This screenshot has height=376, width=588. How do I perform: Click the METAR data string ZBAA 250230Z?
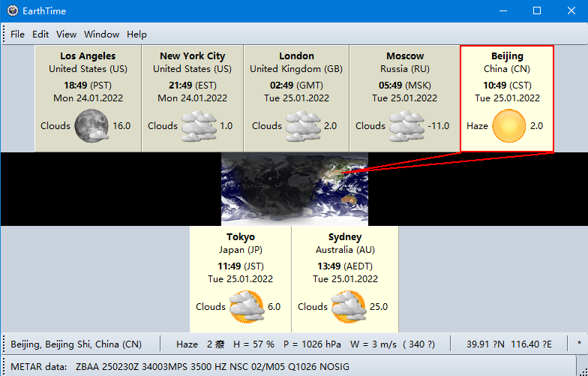coord(212,366)
